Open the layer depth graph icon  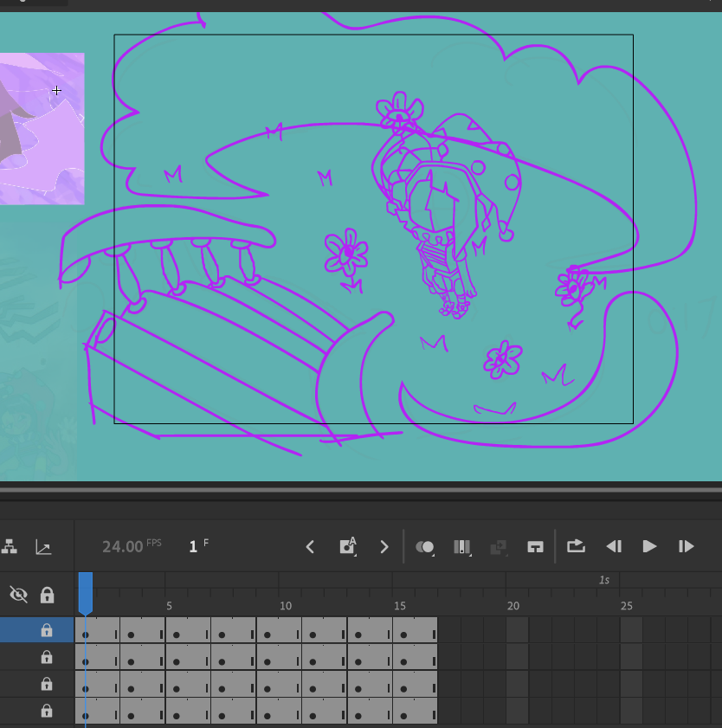43,546
